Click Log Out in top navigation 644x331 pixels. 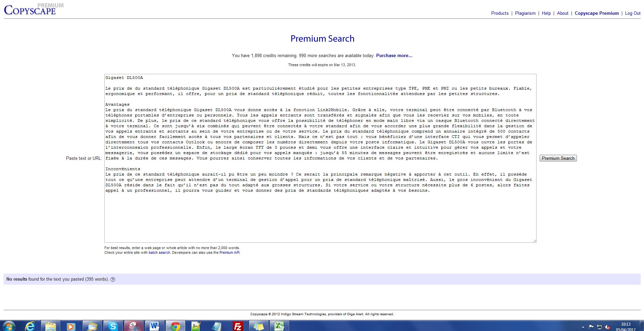tap(633, 13)
